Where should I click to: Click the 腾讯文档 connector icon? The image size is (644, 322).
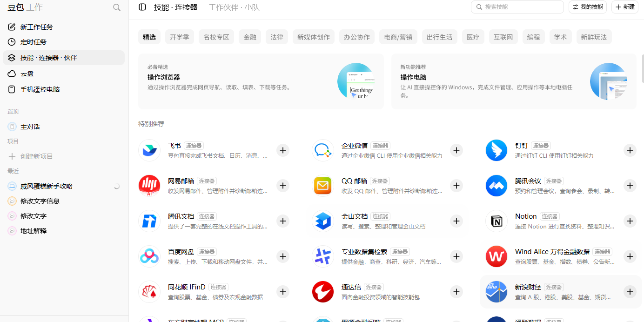(149, 221)
